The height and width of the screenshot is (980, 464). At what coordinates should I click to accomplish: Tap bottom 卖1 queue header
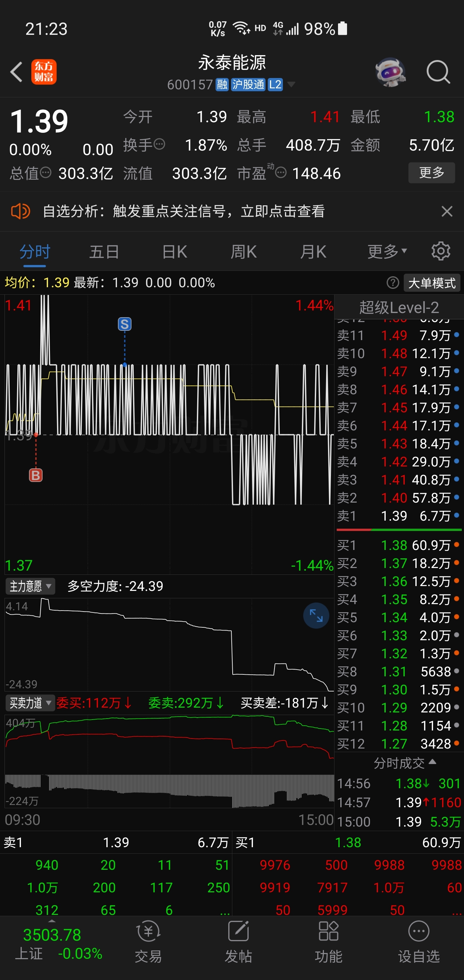coord(116,843)
